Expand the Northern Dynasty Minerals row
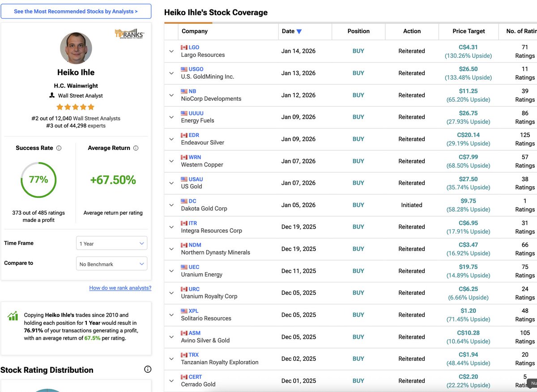This screenshot has width=537, height=392. pyautogui.click(x=171, y=249)
